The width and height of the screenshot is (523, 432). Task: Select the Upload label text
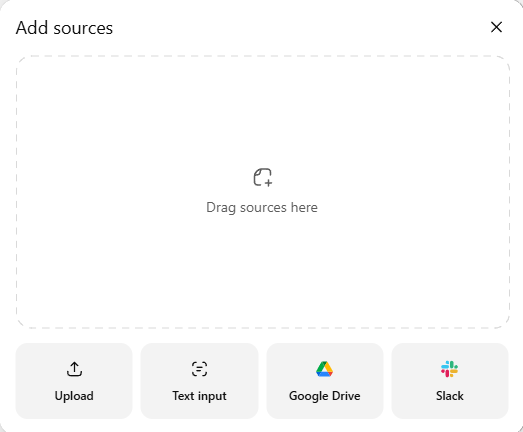(74, 396)
